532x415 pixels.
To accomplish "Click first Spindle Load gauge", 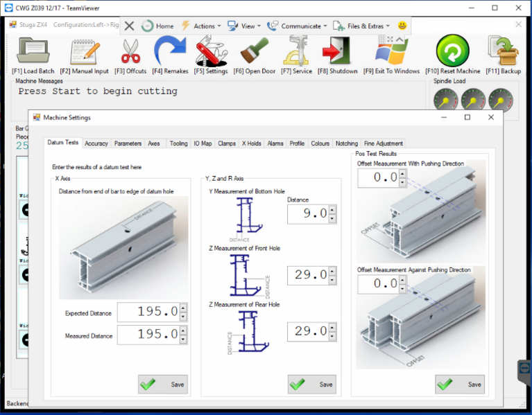I will click(446, 100).
